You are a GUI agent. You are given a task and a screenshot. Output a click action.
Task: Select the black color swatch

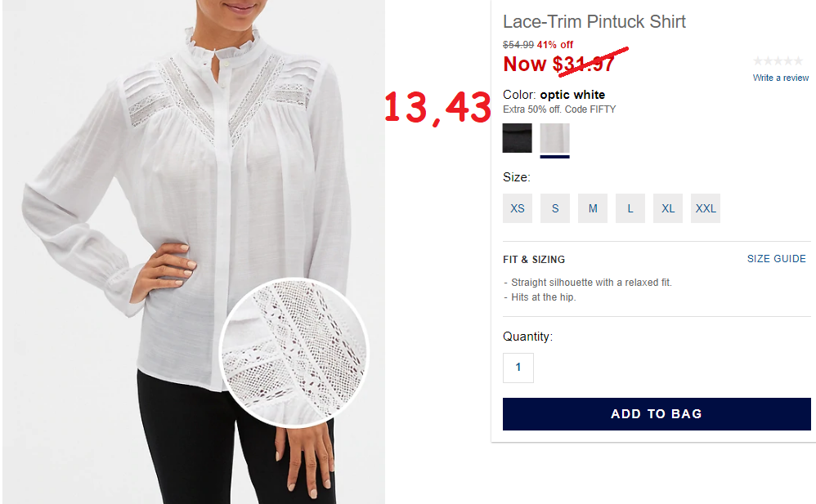[x=517, y=138]
